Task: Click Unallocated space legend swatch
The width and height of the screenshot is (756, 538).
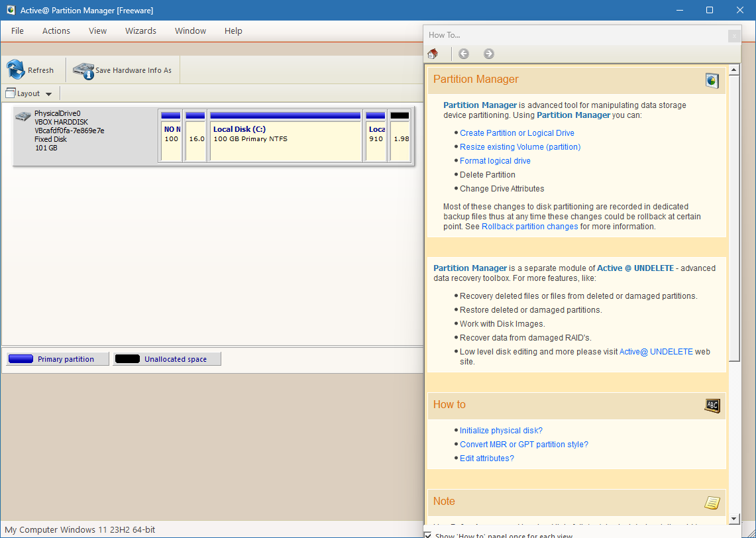Action: (128, 358)
